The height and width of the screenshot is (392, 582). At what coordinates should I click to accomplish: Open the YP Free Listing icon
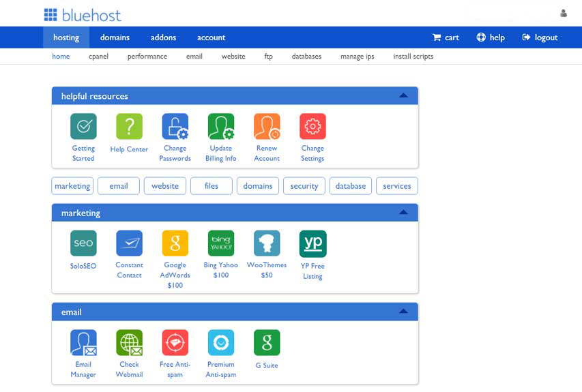pos(313,243)
